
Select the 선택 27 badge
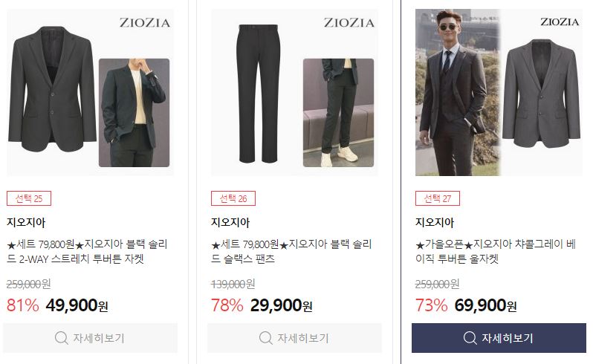(x=438, y=198)
